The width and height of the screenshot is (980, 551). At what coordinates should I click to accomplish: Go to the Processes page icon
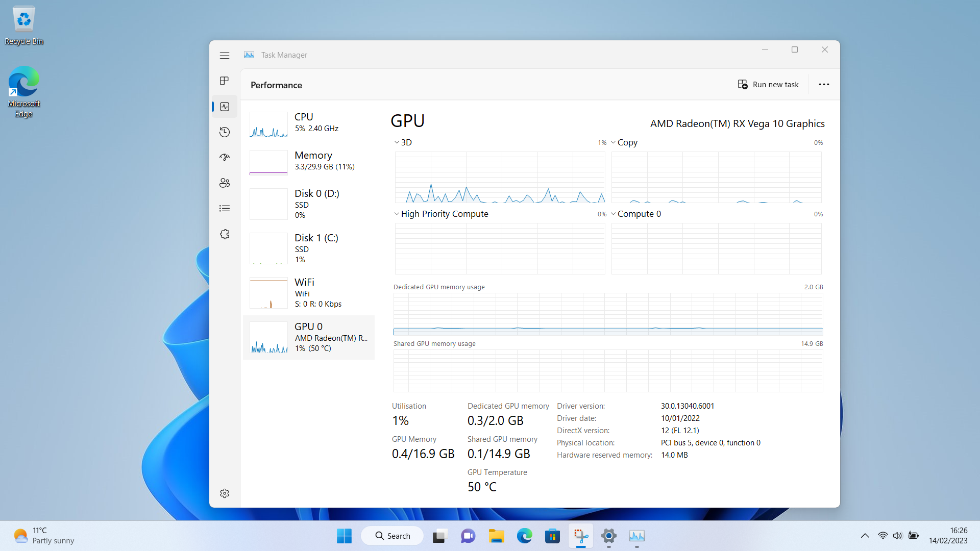click(225, 81)
